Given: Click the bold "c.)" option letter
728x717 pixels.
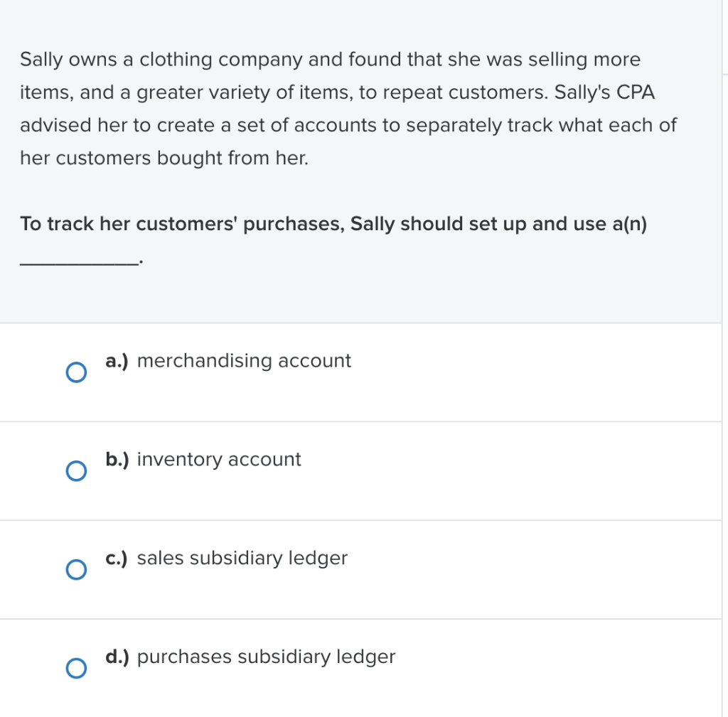Looking at the screenshot, I should point(117,559).
